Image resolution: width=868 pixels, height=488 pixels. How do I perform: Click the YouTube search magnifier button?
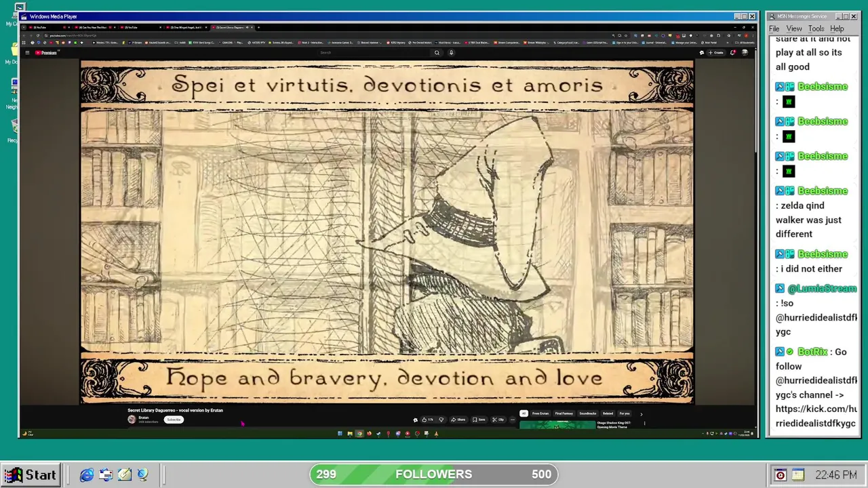[437, 52]
